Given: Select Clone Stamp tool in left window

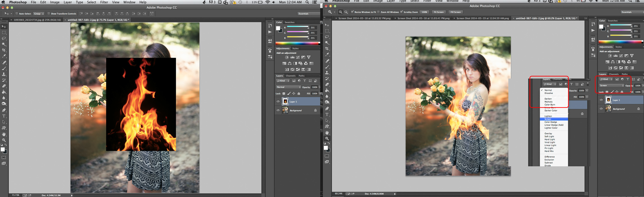Looking at the screenshot, I should [4, 74].
